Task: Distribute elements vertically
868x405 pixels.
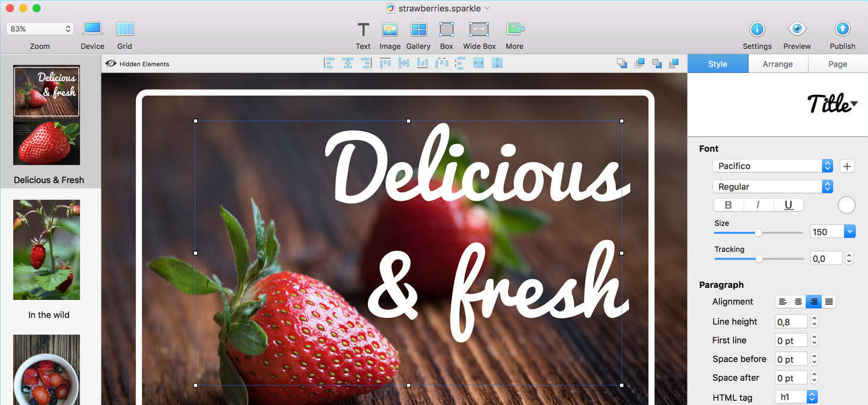Action: point(460,63)
